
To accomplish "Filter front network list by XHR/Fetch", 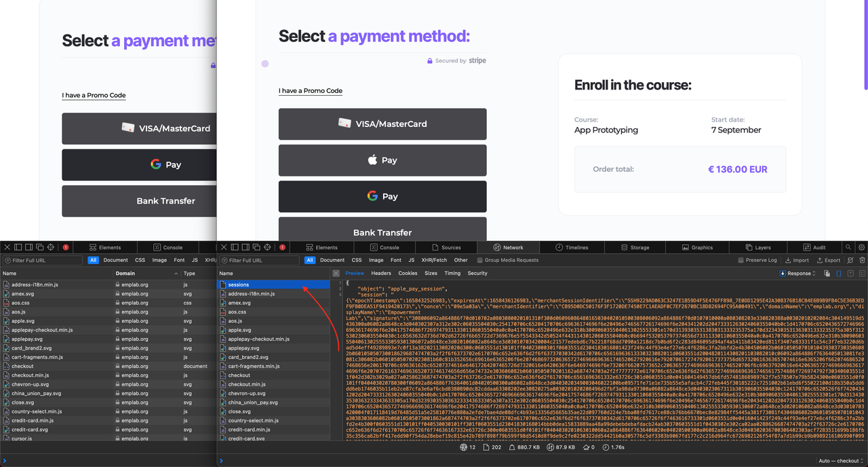I will click(434, 260).
